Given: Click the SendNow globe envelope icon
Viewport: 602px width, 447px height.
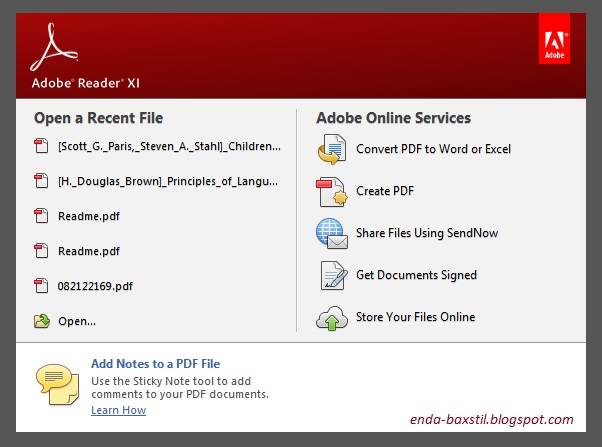Looking at the screenshot, I should [x=332, y=233].
